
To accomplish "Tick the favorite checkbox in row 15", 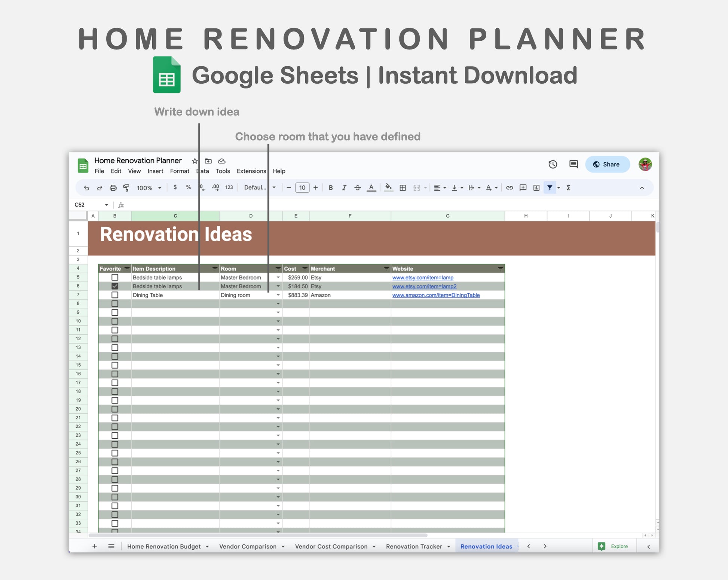I will [x=115, y=365].
